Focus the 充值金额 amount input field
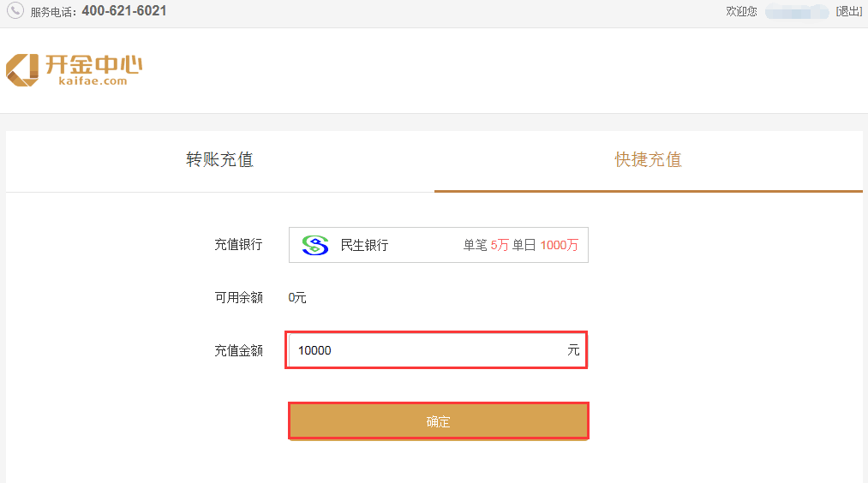The image size is (868, 483). pyautogui.click(x=436, y=350)
